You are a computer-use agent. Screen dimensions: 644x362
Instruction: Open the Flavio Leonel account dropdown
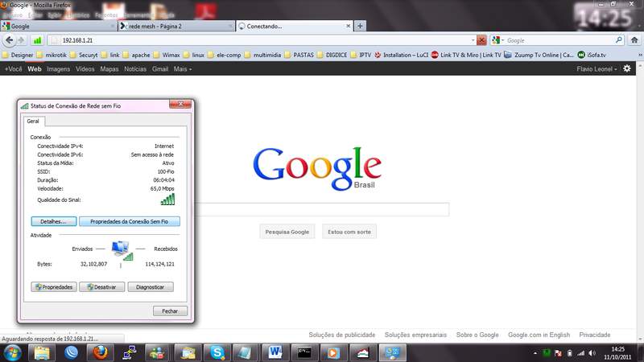[x=597, y=69]
